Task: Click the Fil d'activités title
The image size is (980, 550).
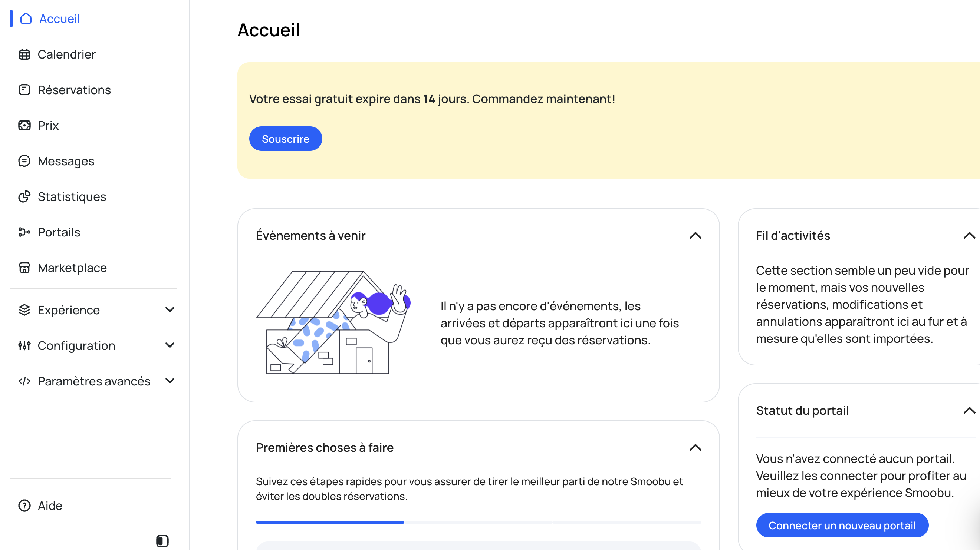Action: pyautogui.click(x=793, y=236)
